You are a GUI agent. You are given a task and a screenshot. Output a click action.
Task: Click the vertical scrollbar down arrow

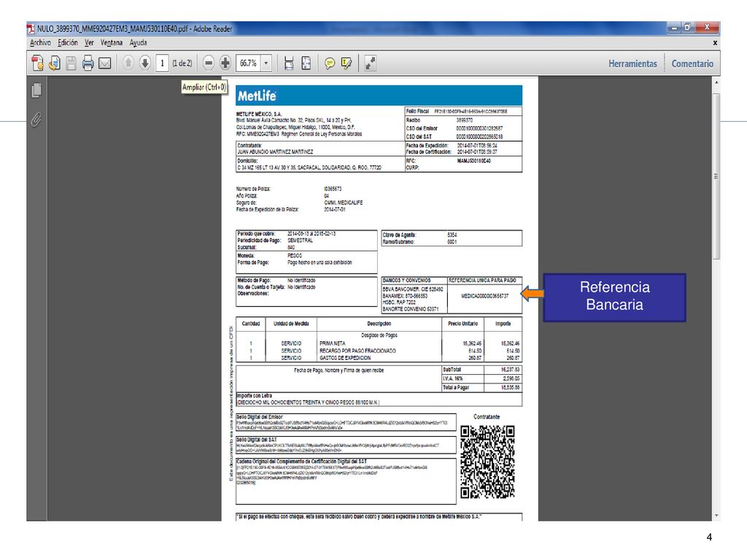pyautogui.click(x=716, y=516)
